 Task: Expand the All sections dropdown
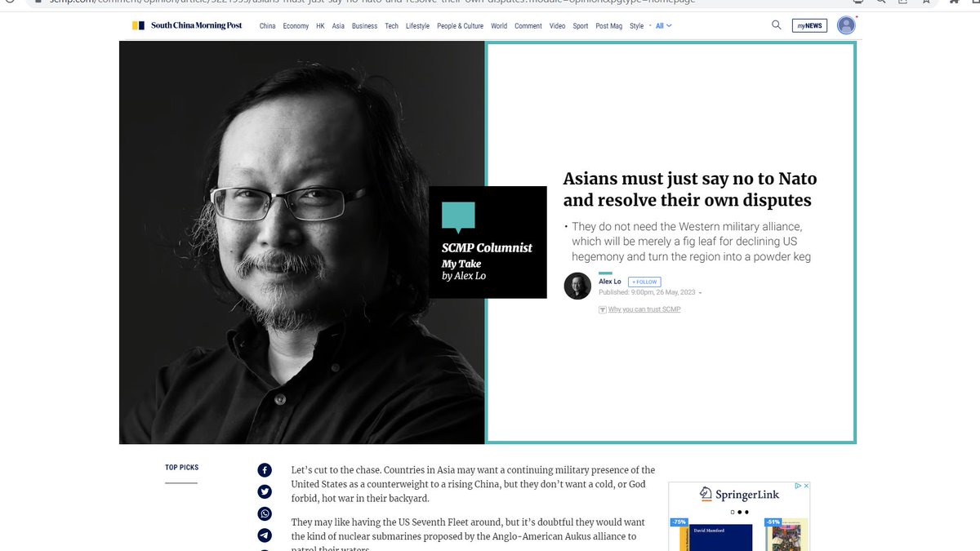(664, 25)
